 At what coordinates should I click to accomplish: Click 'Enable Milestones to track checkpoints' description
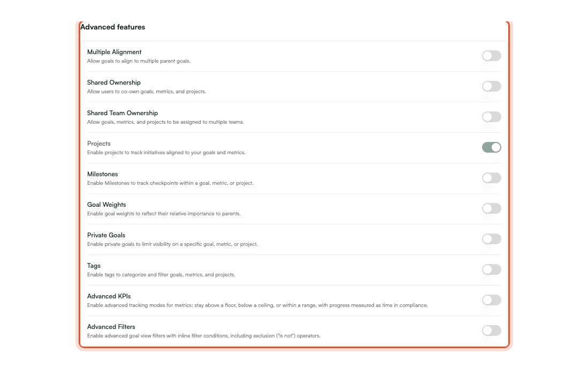coord(170,183)
